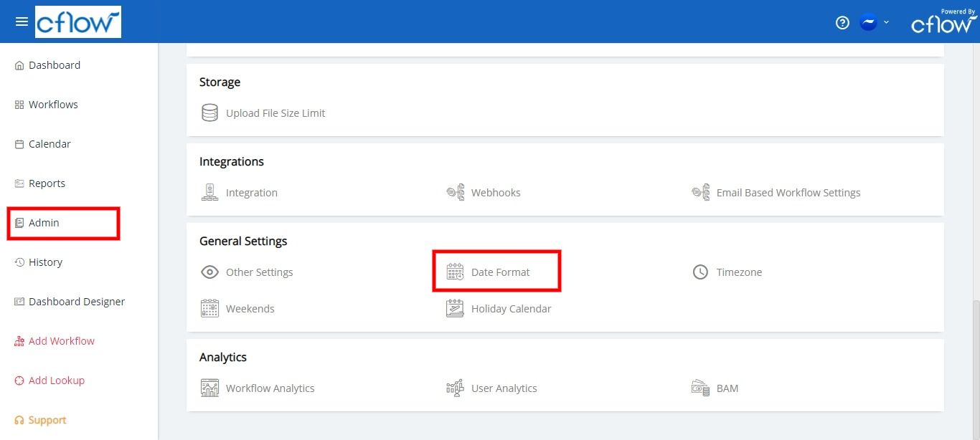Click Add Workflow in the sidebar
Viewport: 980px width, 440px height.
(x=62, y=340)
